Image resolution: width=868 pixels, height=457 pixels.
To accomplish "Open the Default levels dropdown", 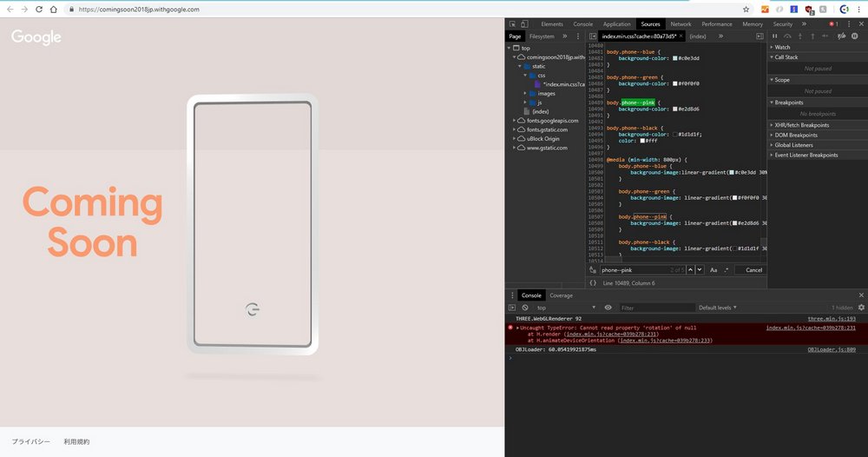I will [718, 308].
